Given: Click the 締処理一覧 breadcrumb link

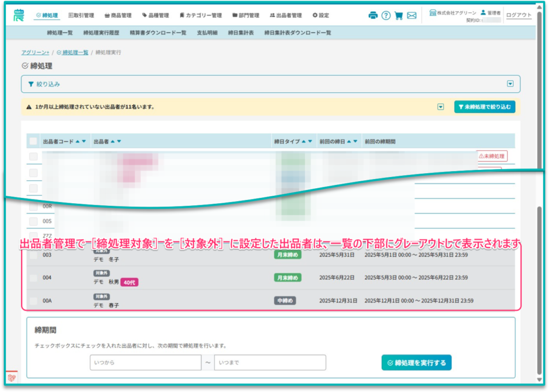Looking at the screenshot, I should click(72, 53).
